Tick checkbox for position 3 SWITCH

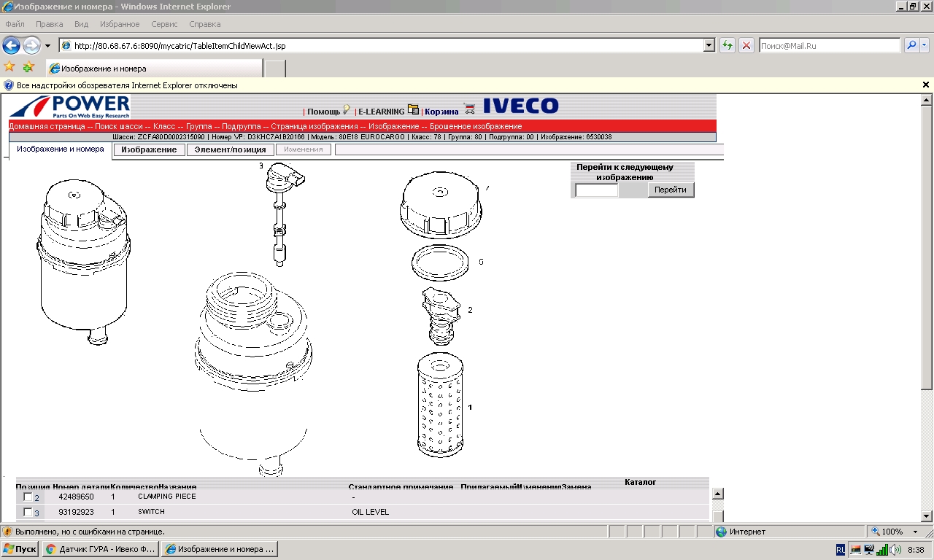(28, 512)
